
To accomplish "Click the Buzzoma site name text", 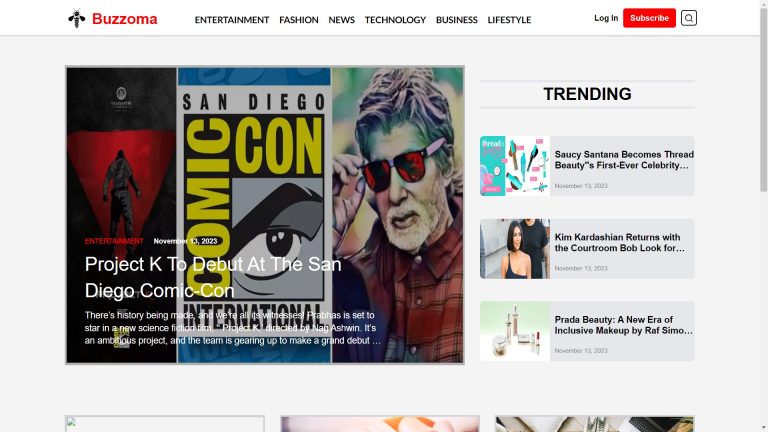I will point(125,18).
